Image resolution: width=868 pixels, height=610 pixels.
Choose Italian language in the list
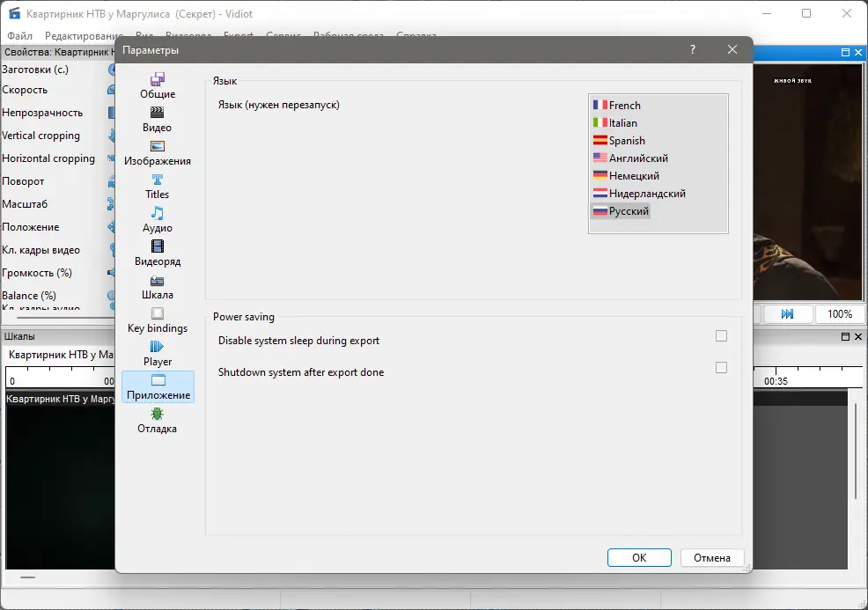point(615,123)
